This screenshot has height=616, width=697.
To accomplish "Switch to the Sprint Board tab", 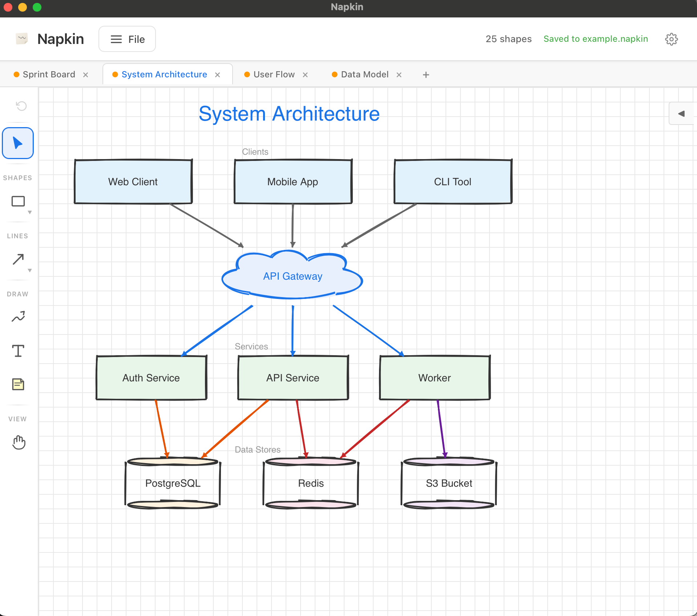I will click(49, 74).
